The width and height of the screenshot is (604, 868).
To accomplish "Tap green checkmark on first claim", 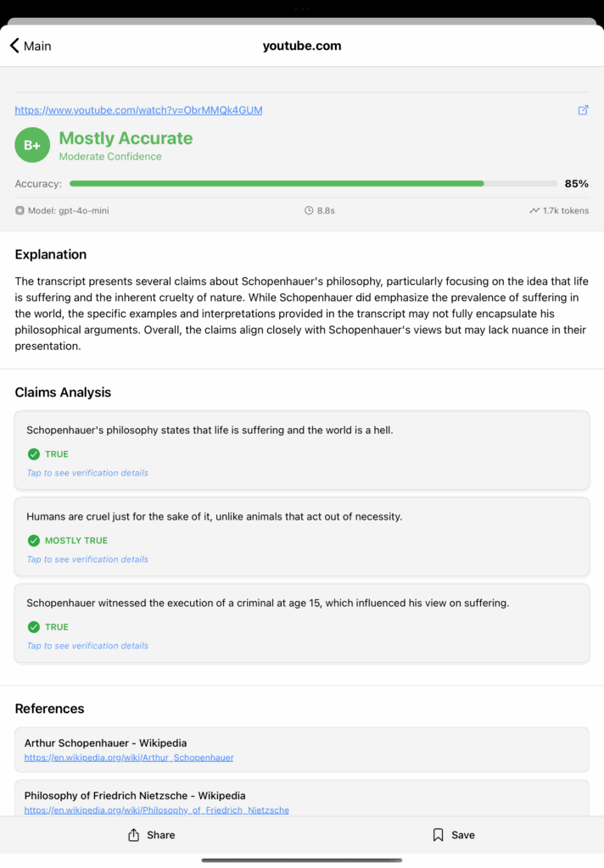I will click(34, 454).
